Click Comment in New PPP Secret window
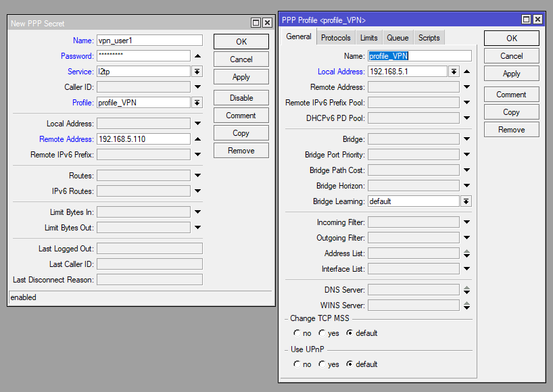The image size is (553, 392). [x=241, y=116]
